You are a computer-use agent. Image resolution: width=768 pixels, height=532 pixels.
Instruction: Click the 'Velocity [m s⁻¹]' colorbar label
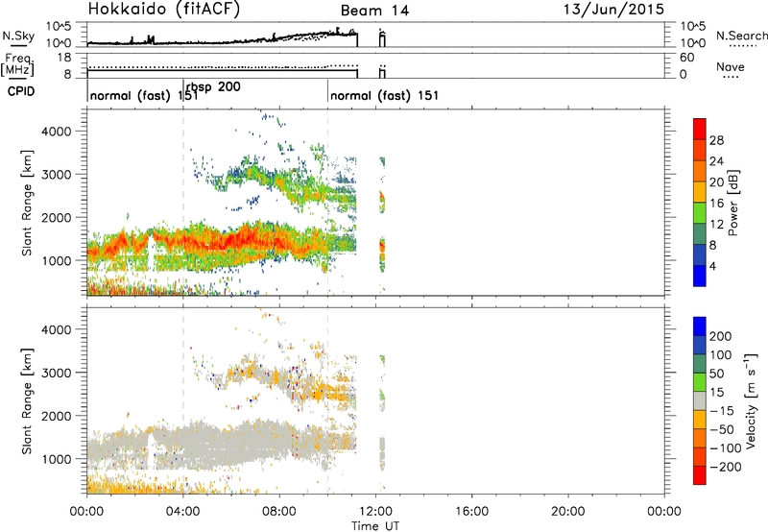coord(751,400)
